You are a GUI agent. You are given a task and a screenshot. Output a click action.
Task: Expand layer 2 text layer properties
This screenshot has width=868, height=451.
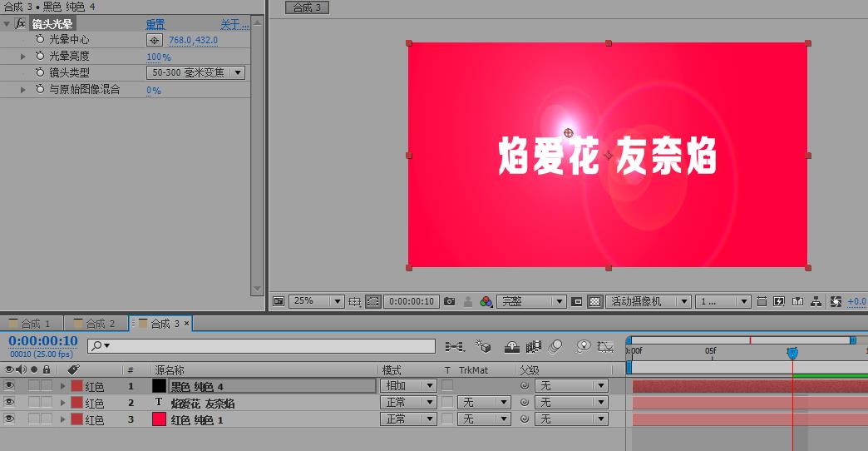[x=62, y=403]
